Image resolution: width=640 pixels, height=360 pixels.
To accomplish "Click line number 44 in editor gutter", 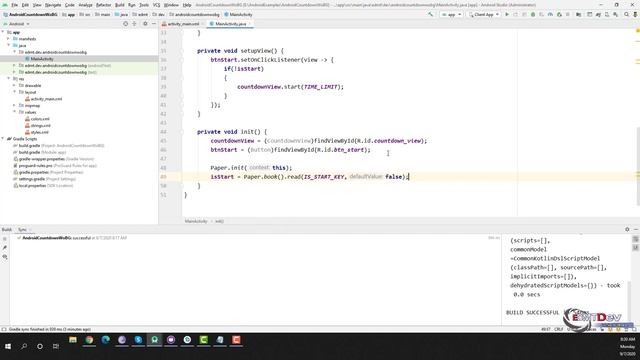I will click(x=163, y=132).
